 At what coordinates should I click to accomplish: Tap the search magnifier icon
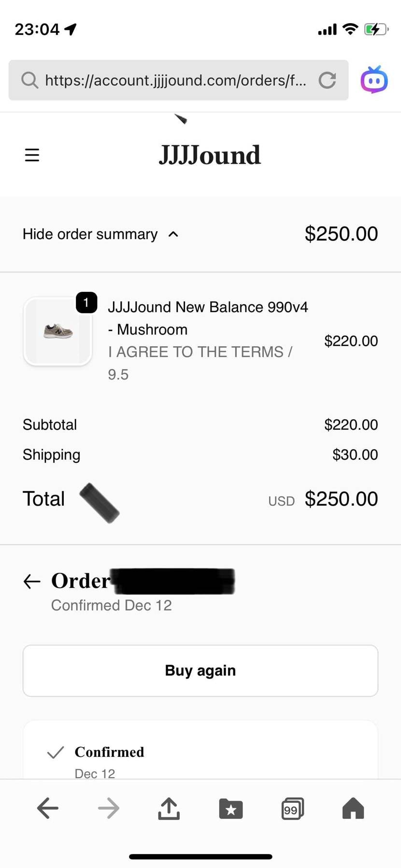click(x=29, y=80)
